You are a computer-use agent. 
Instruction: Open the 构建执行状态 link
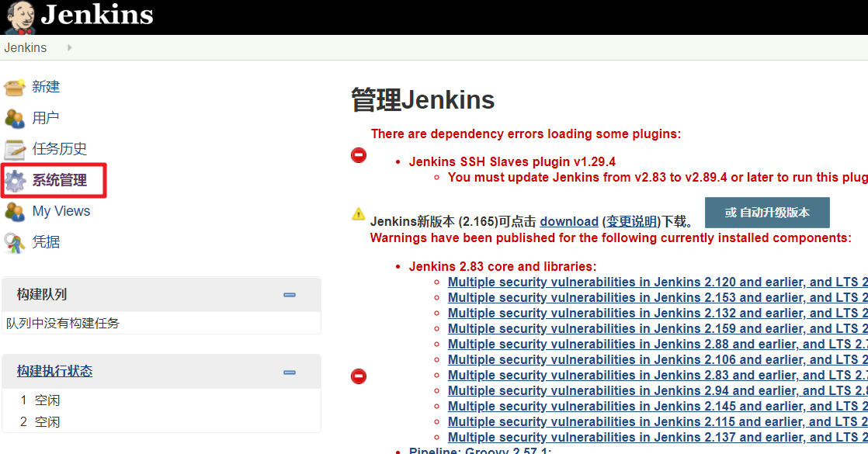[55, 371]
